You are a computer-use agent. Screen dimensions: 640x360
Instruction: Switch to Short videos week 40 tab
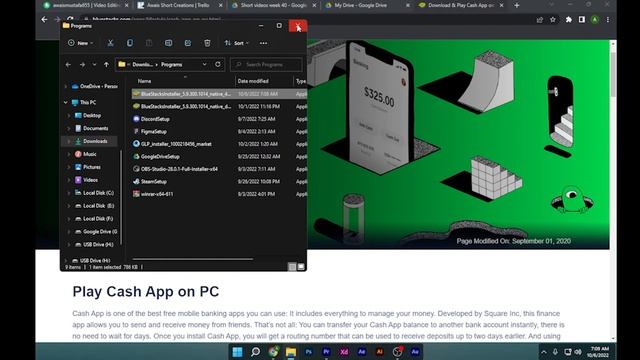coord(274,5)
